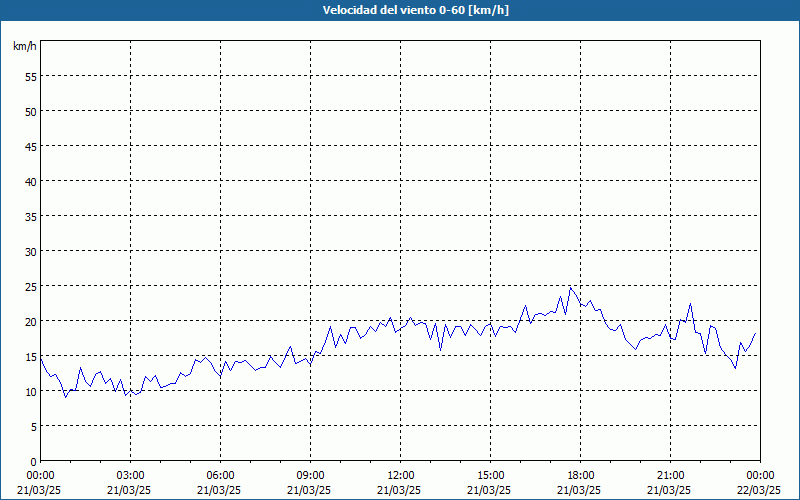Select the 10 label on the y-axis
The height and width of the screenshot is (500, 800).
coord(30,391)
